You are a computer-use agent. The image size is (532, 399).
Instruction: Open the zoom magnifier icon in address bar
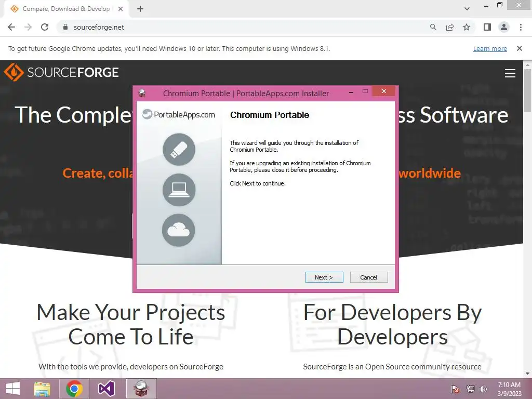[x=433, y=27]
